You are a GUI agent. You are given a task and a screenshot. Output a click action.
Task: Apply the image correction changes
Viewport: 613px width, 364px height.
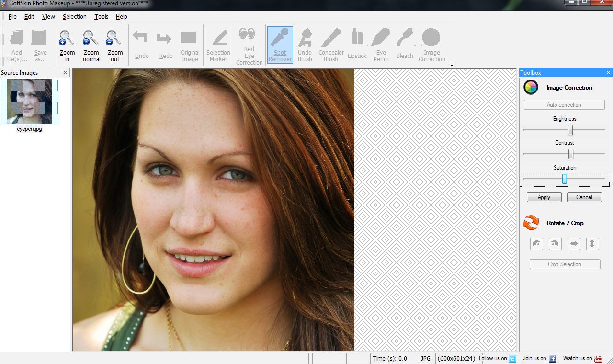click(x=544, y=197)
